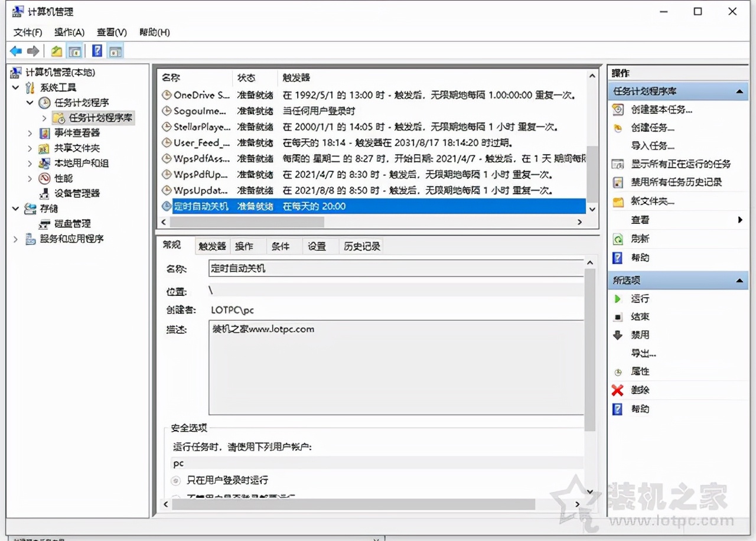Choose 创建任务... in the actions pane
The image size is (756, 541).
pos(653,128)
